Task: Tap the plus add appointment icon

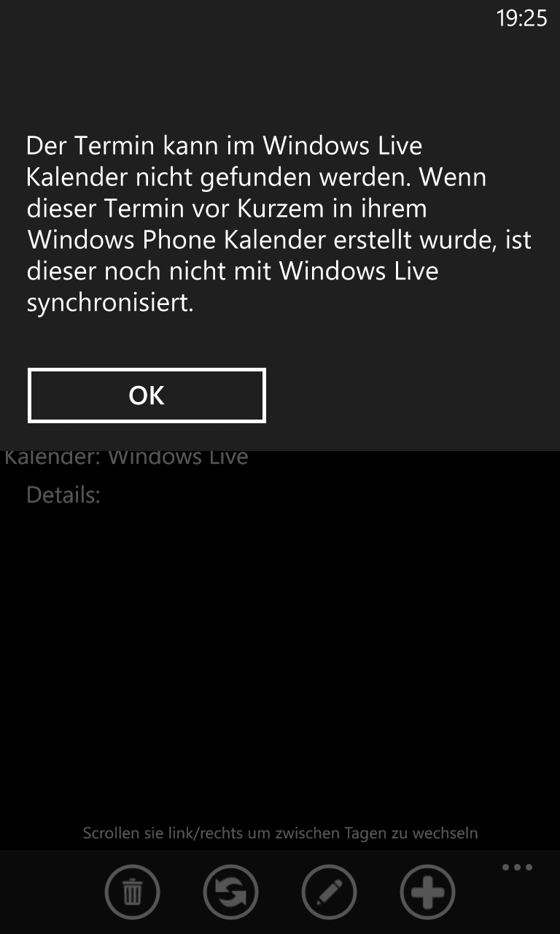Action: pyautogui.click(x=427, y=892)
